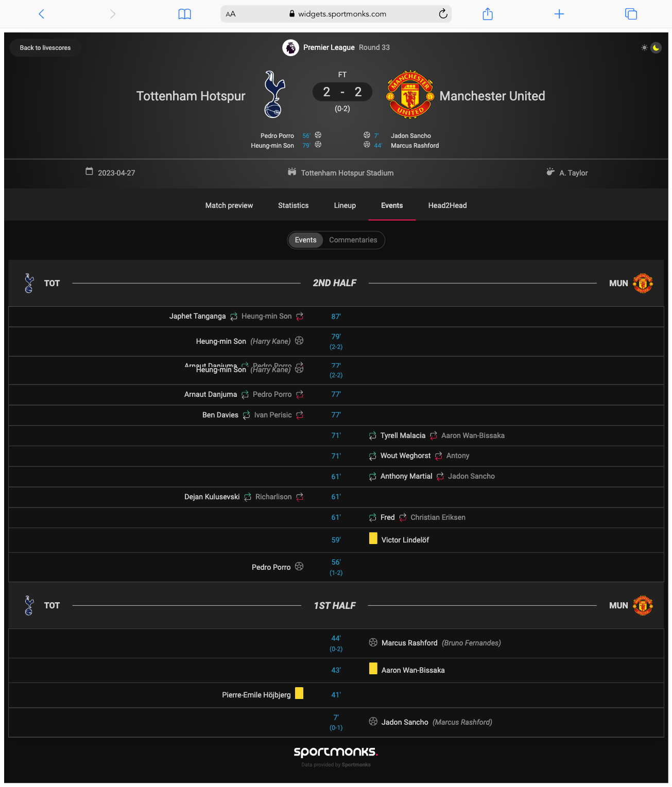The height and width of the screenshot is (787, 672).
Task: Toggle dark mode with moon icon
Action: point(656,48)
